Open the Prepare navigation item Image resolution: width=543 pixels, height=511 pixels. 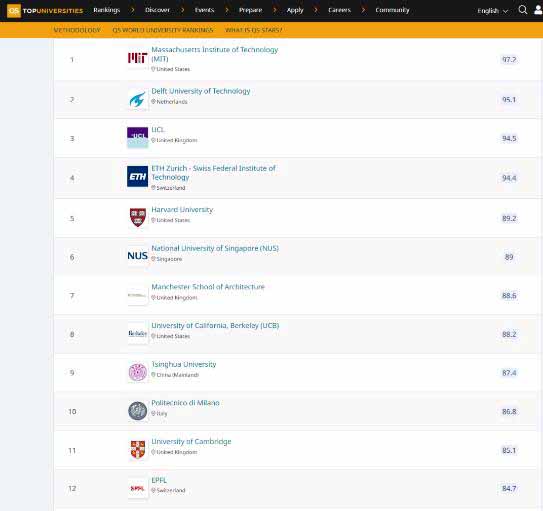(x=250, y=10)
